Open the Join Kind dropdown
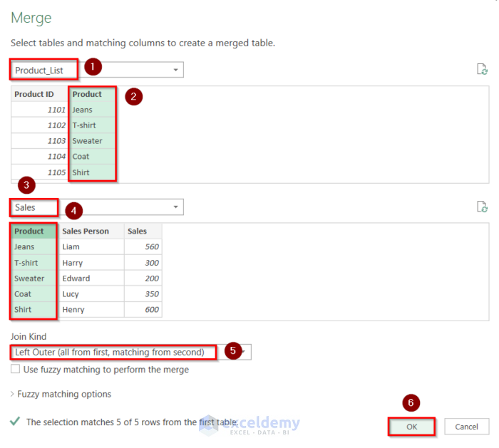 click(x=130, y=352)
